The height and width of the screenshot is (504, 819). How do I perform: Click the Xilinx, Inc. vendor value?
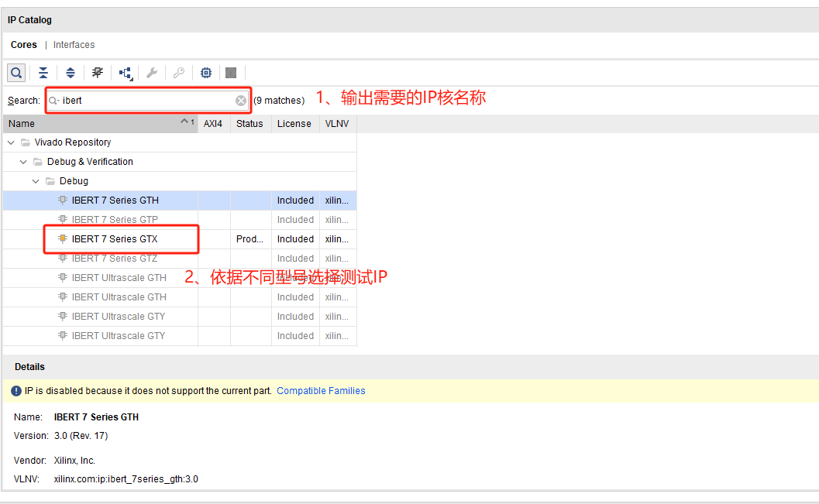pos(74,461)
